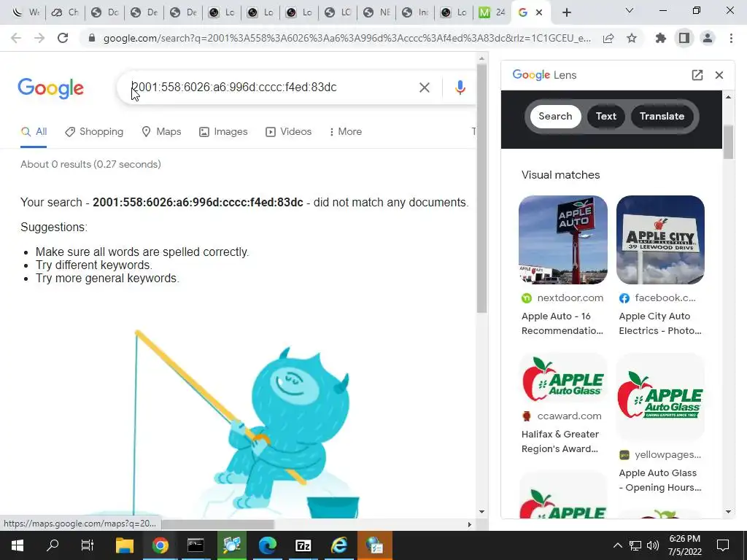Image resolution: width=747 pixels, height=560 pixels.
Task: Click the page vertical scrollbar thumb
Action: [x=481, y=188]
